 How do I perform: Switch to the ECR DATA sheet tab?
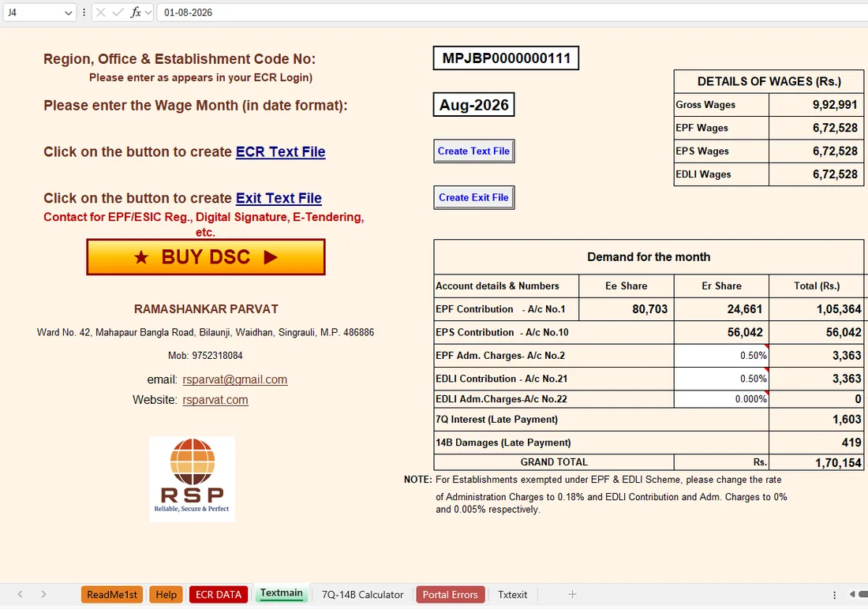[219, 595]
